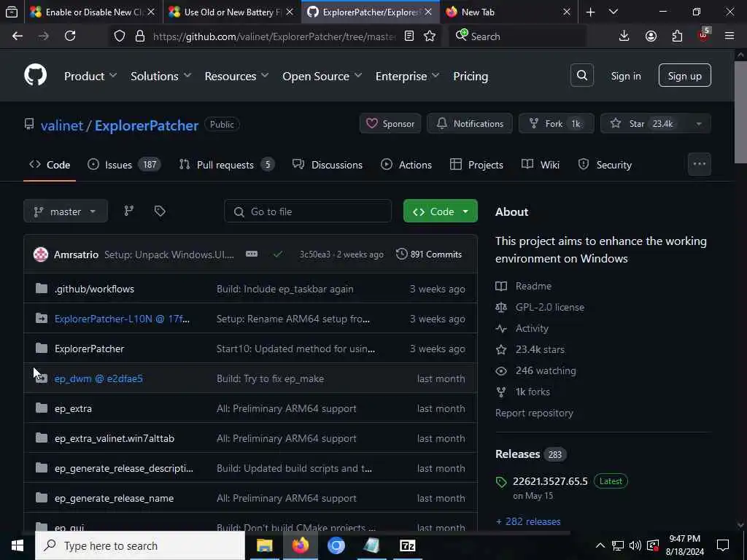Expand the Solutions navigation menu
The image size is (747, 560).
coord(161,76)
